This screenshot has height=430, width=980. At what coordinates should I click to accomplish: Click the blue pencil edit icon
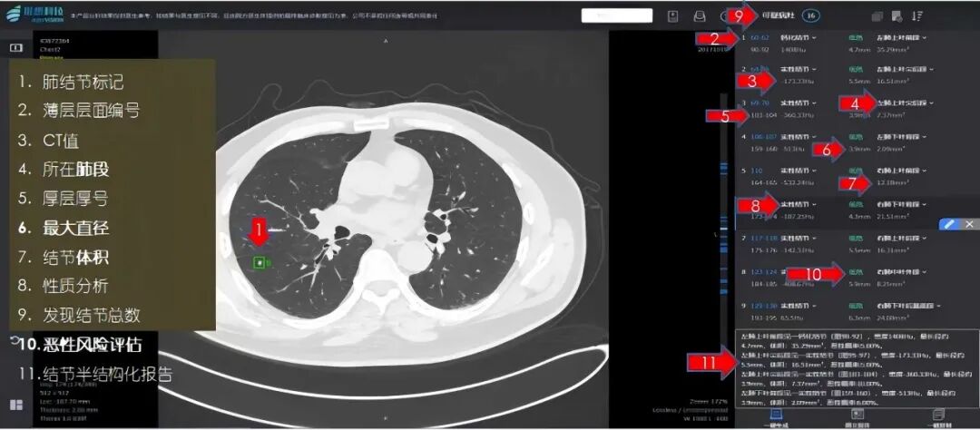click(949, 223)
